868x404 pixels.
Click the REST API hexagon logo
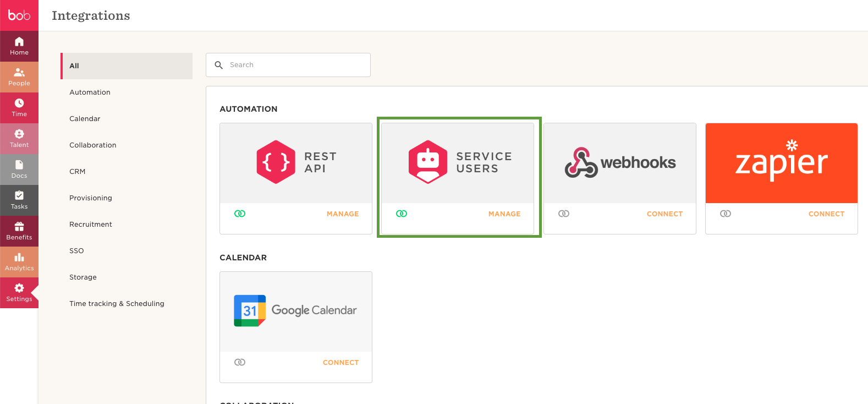276,162
